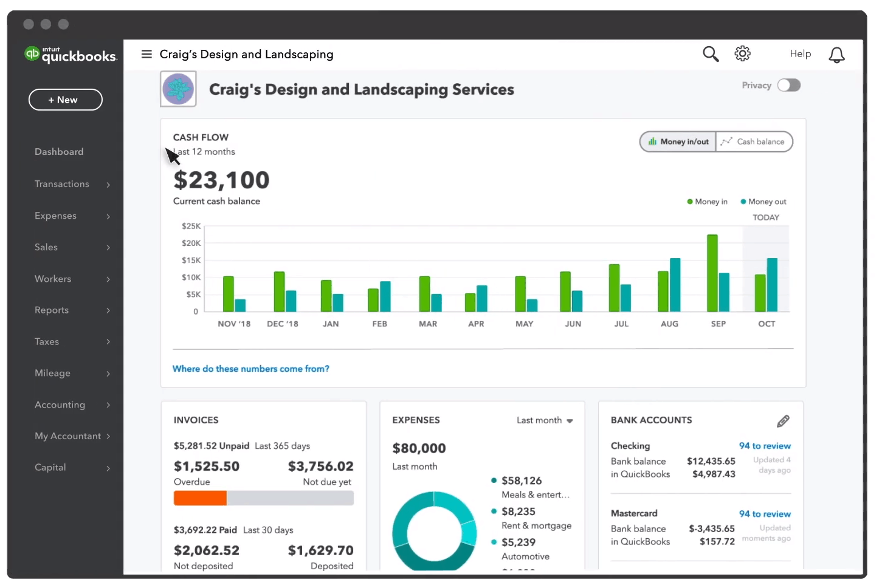Click the $1,525.50 Overdue amount
The height and width of the screenshot is (588, 879).
206,467
